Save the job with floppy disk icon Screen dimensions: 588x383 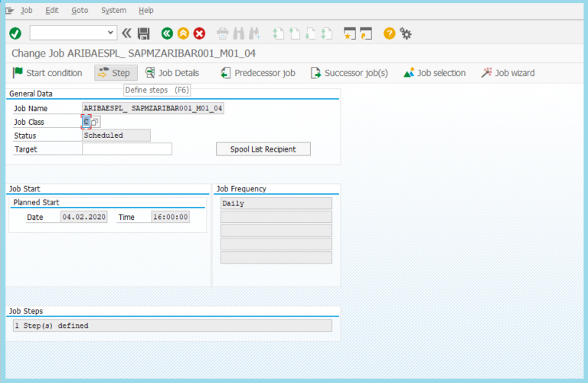coord(144,34)
